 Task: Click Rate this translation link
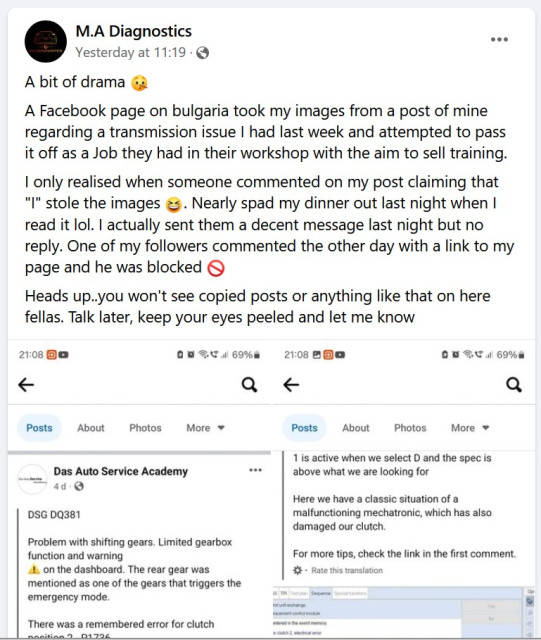347,570
